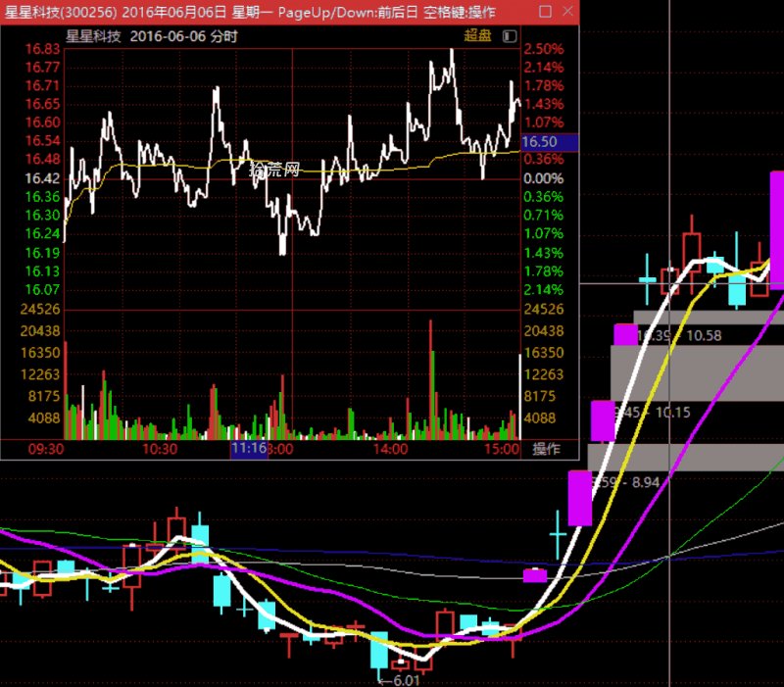Click the 16.54 price axis label

click(42, 140)
